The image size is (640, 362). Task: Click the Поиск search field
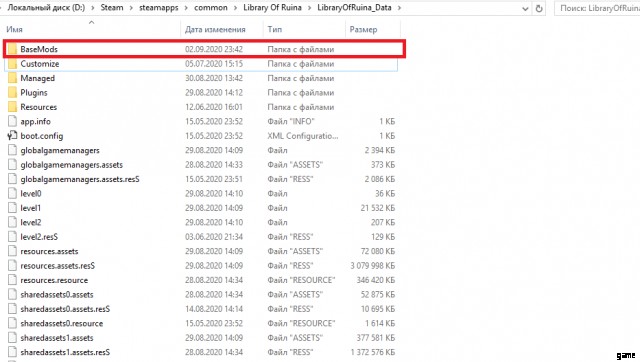click(597, 8)
